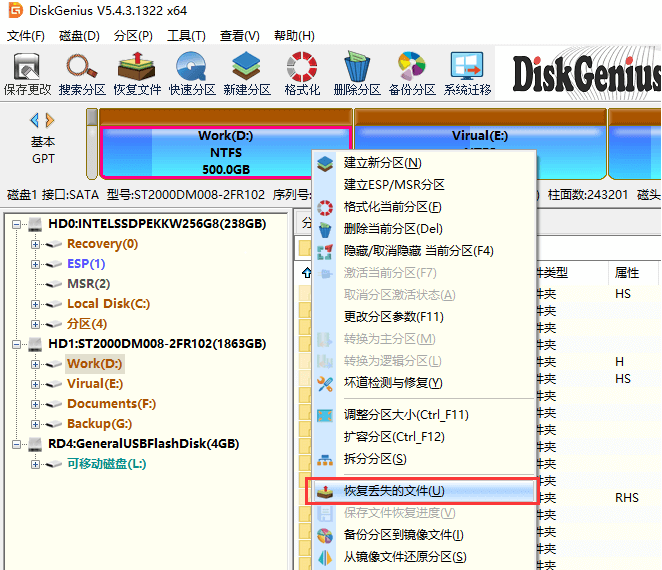Click icon beside 建立新分区(N) menu entry
This screenshot has height=570, width=662.
(x=325, y=163)
